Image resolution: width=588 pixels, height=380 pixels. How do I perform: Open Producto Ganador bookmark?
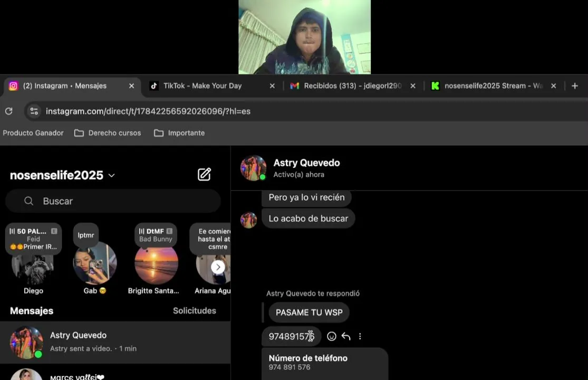coord(33,133)
